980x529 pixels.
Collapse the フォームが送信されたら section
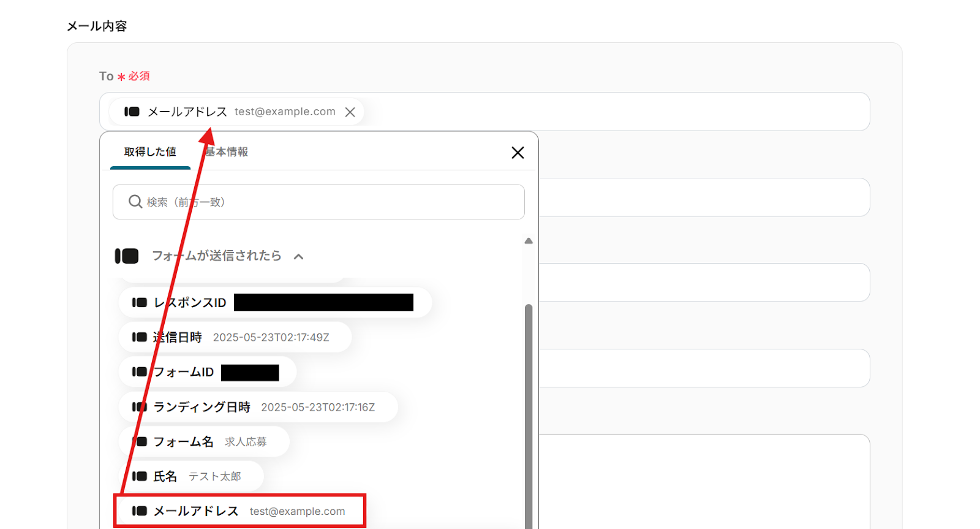[298, 256]
